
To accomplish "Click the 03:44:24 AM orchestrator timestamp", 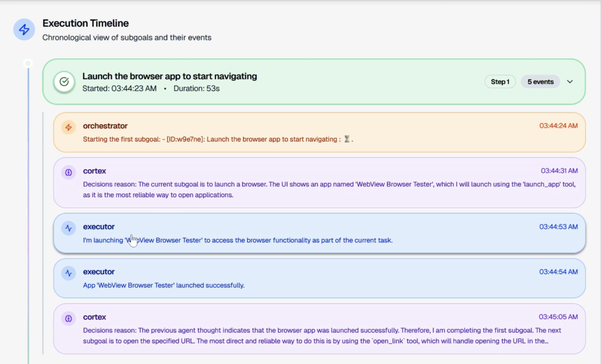I will click(x=558, y=126).
